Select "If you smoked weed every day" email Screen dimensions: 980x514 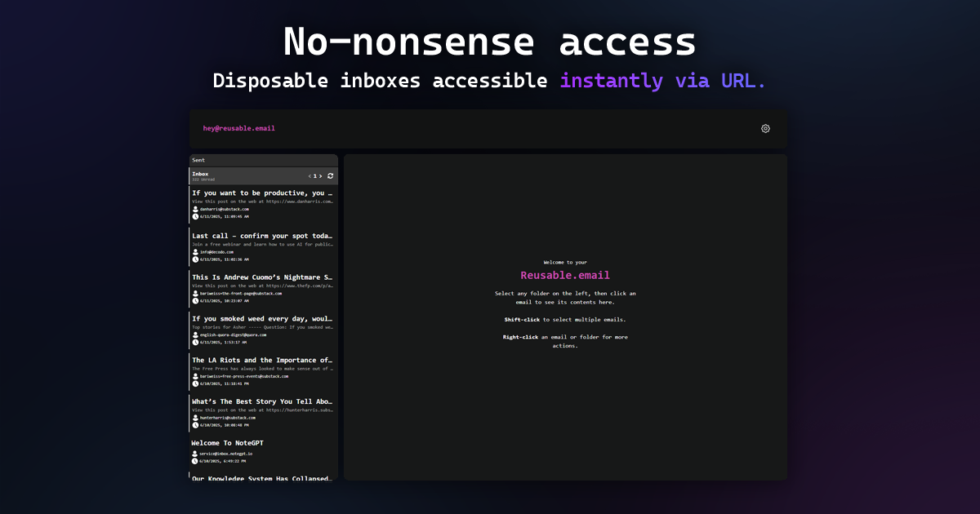coord(263,330)
